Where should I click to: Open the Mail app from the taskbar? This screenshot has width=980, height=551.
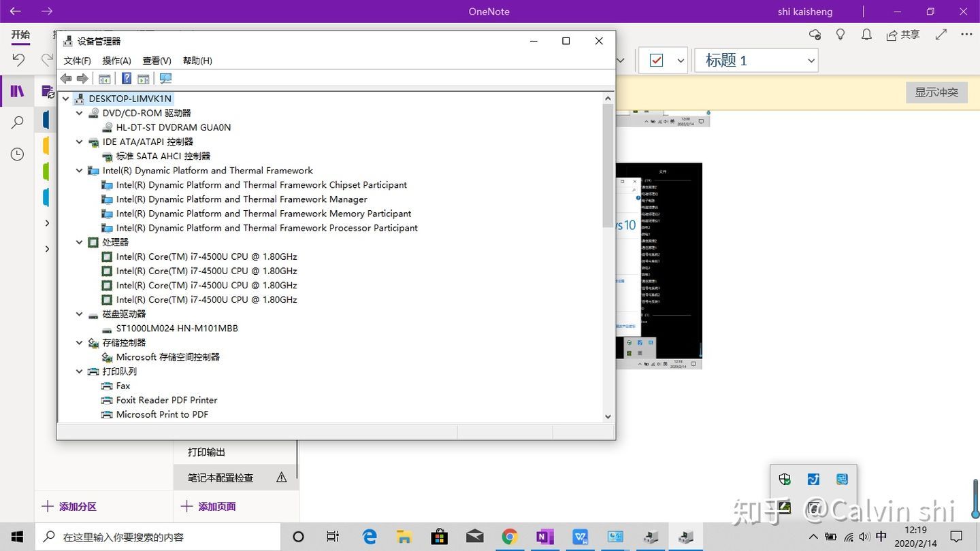pos(475,537)
